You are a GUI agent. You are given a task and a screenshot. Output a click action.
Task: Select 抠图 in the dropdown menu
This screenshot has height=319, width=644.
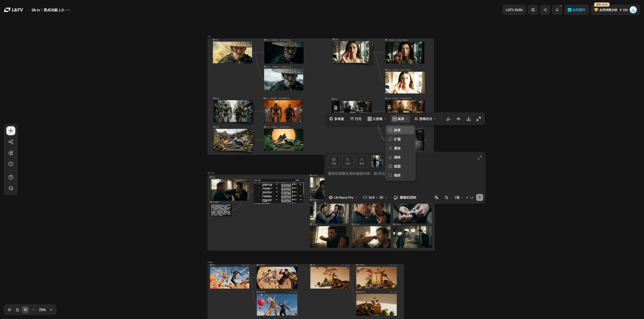(x=400, y=166)
